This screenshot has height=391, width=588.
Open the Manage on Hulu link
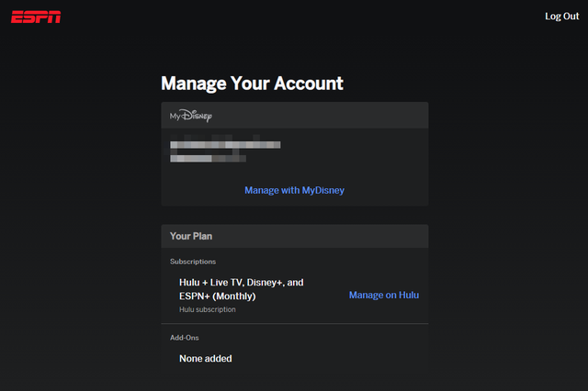pos(384,295)
